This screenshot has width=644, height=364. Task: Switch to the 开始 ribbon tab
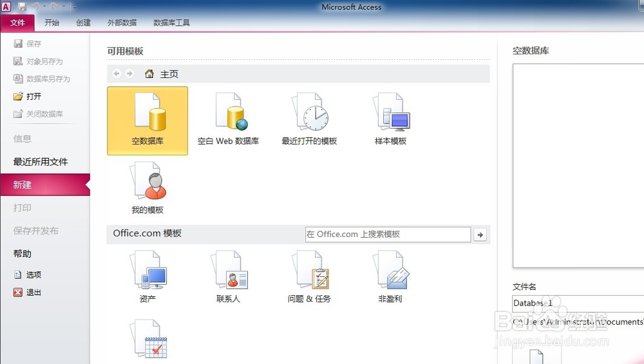[52, 23]
